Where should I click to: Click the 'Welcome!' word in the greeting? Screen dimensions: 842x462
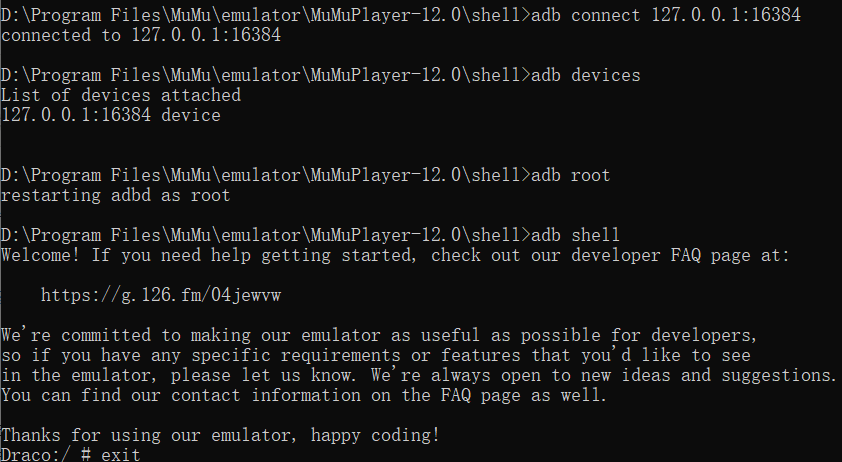click(41, 255)
